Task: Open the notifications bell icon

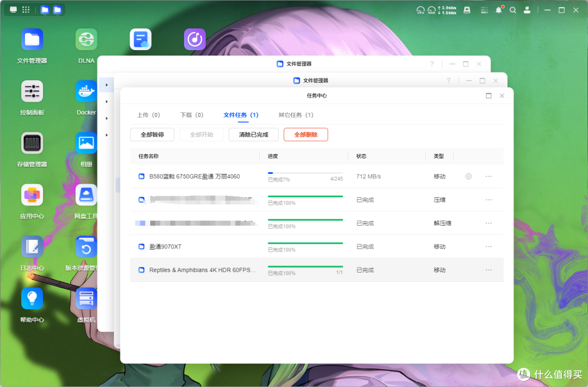Action: click(499, 10)
